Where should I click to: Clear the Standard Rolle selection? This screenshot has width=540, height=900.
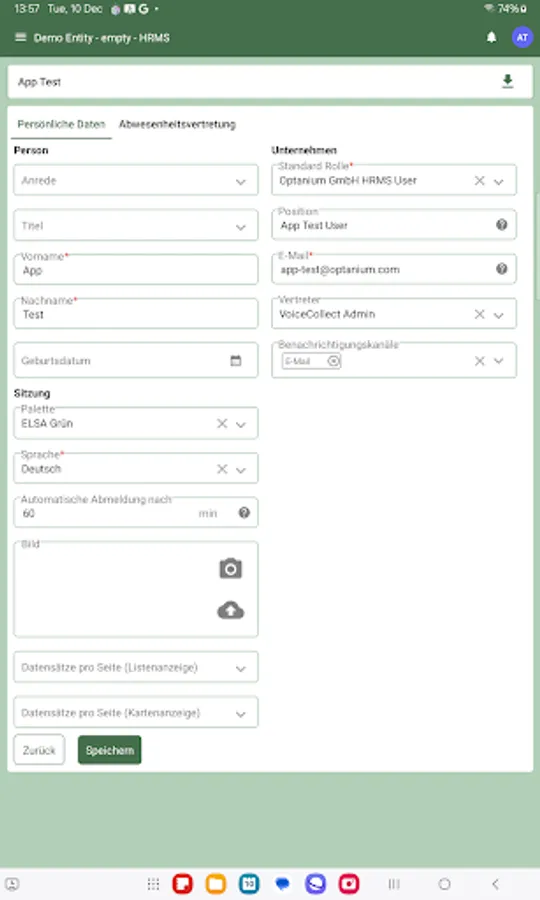tap(479, 181)
